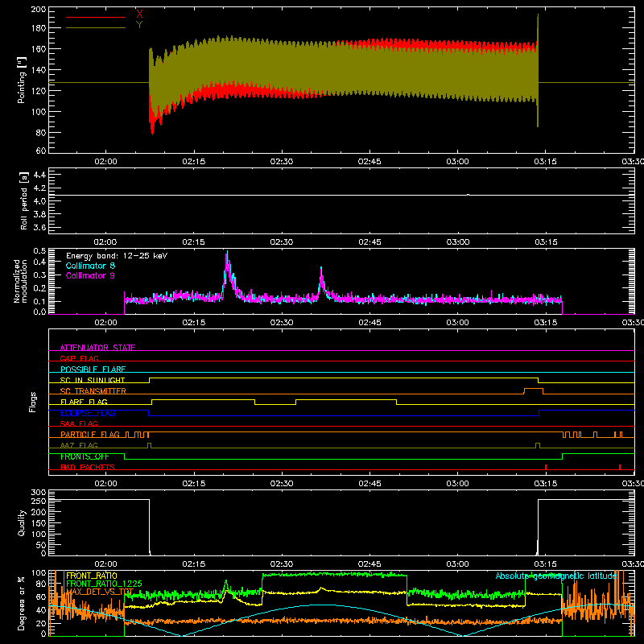The height and width of the screenshot is (644, 644).
Task: Click the Flags axis title
Action: click(33, 402)
